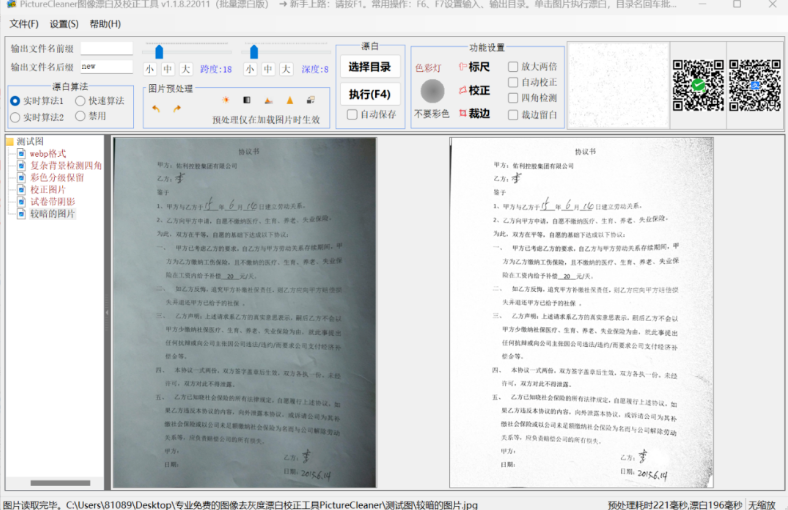The image size is (788, 510).
Task: Set 深度 to 小
Action: (250, 69)
